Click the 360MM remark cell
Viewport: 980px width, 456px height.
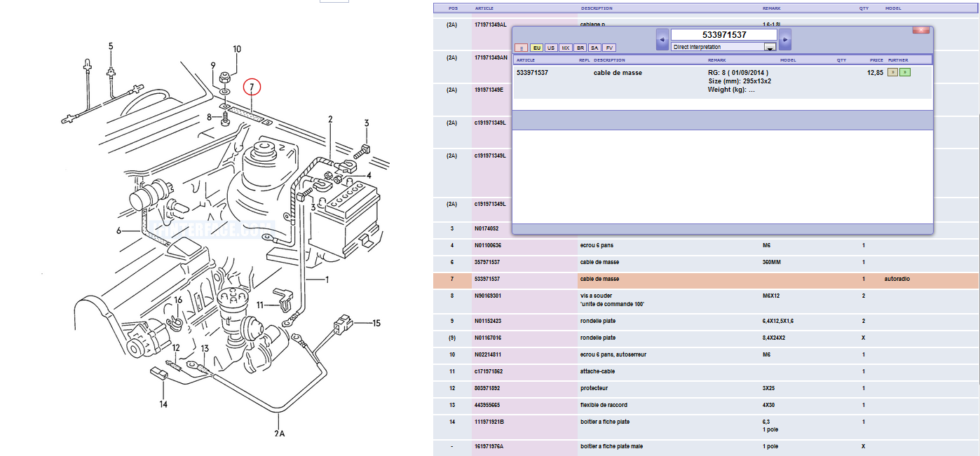[771, 262]
